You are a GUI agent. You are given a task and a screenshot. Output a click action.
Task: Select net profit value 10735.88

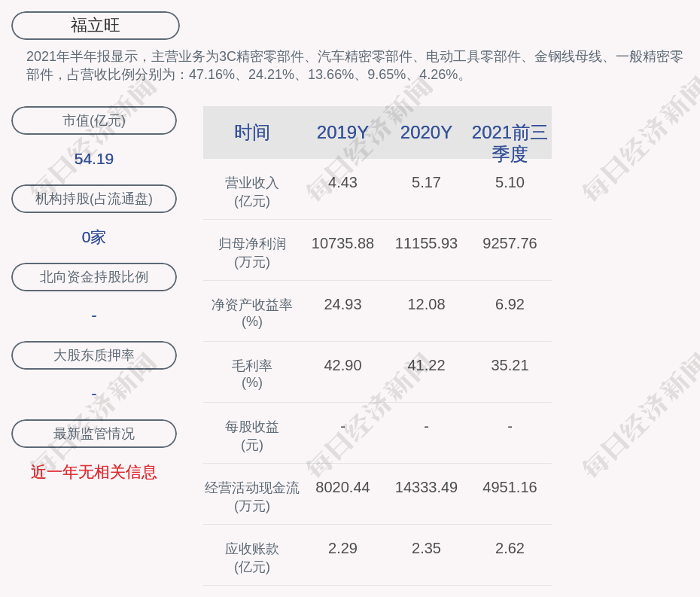click(x=342, y=243)
